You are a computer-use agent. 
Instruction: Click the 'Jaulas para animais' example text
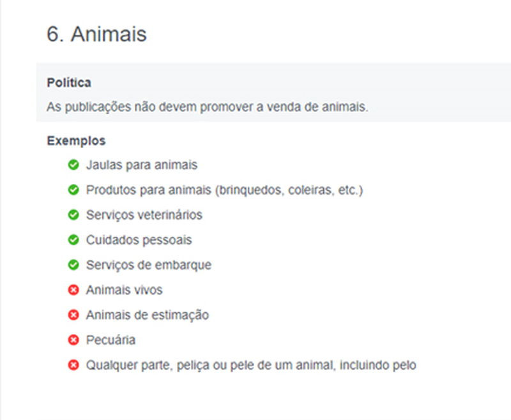[142, 165]
